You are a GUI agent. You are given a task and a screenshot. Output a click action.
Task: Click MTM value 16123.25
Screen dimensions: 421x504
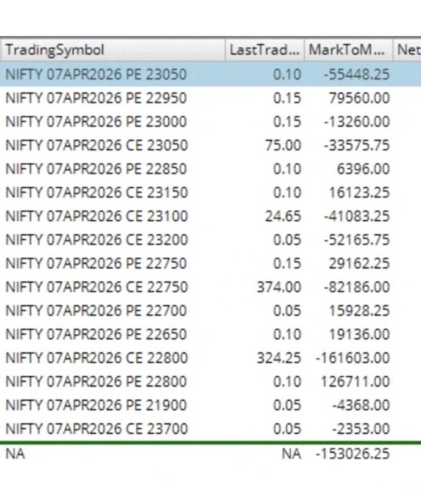point(359,192)
